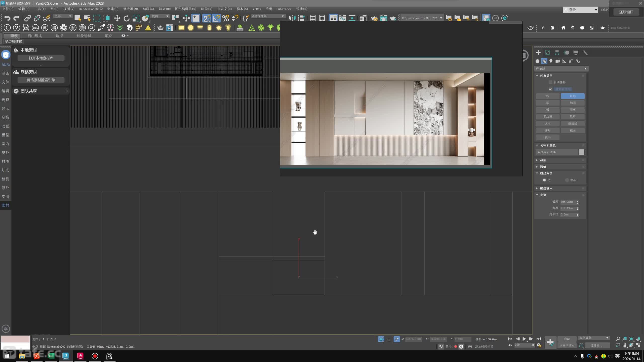Click the yellow warning triangle icon
This screenshot has height=362, width=644.
coord(148,28)
